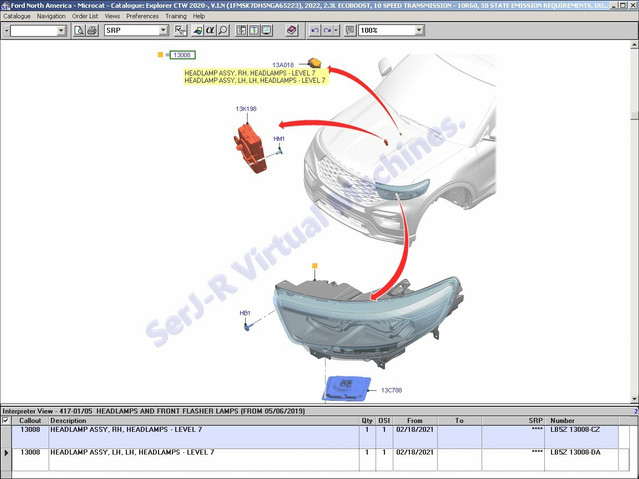Click the blue 13C788 cover part image
The height and width of the screenshot is (479, 639).
pos(347,388)
